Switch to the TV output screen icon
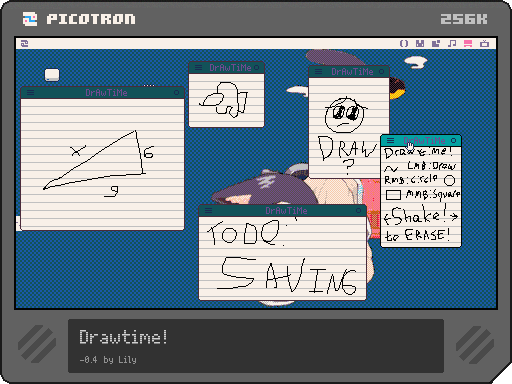The height and width of the screenshot is (384, 512). 484,43
